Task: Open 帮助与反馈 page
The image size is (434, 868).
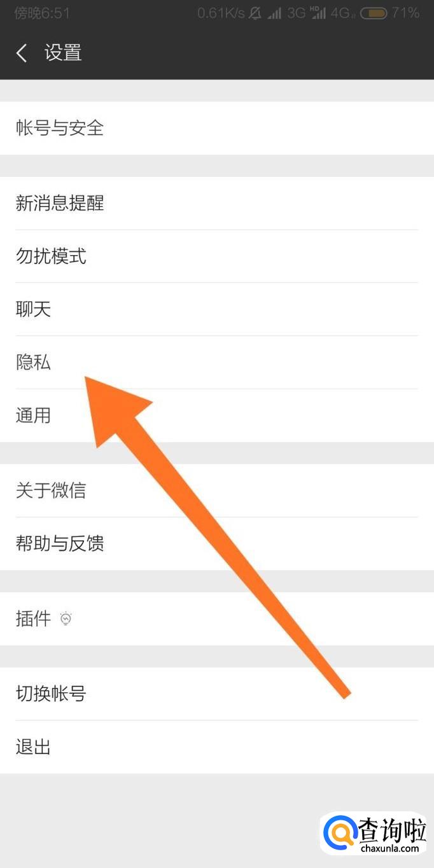Action: 217,543
